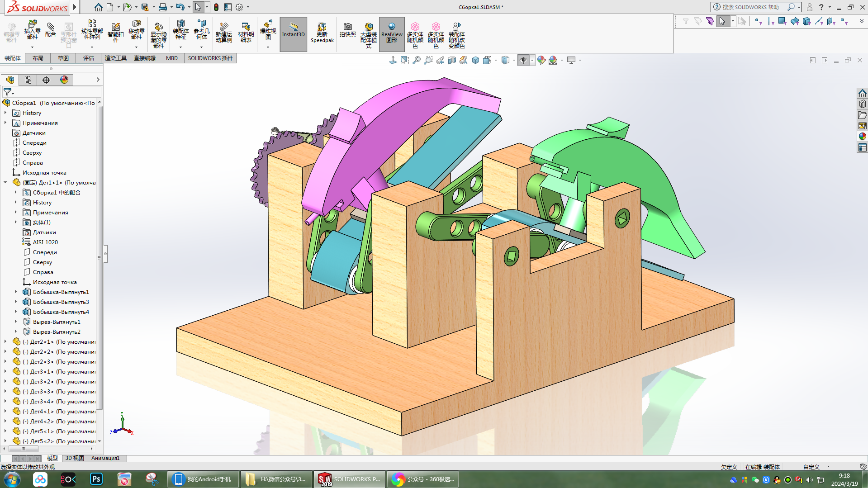Open the Appearances color ball in the task pane
Screen dimensions: 868x488
point(862,137)
